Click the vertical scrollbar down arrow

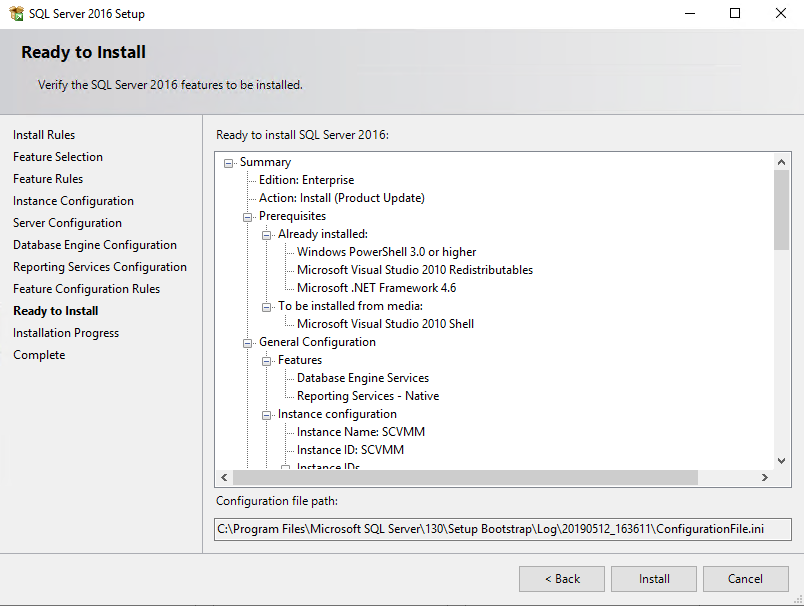(x=781, y=461)
